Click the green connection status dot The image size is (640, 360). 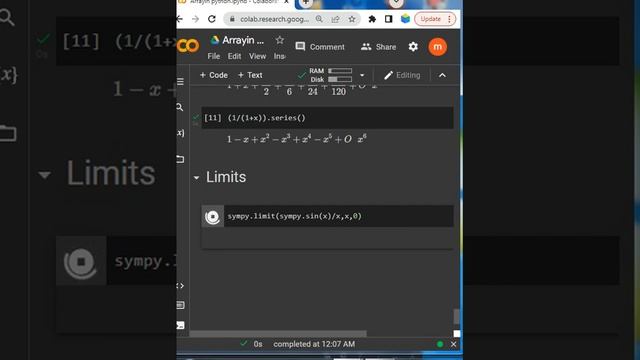[440, 344]
